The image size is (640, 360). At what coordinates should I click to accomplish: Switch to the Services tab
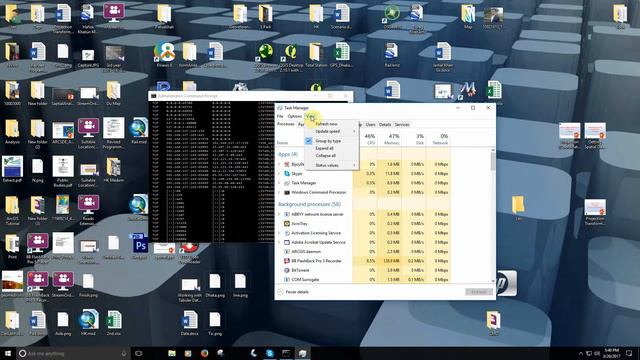point(402,124)
